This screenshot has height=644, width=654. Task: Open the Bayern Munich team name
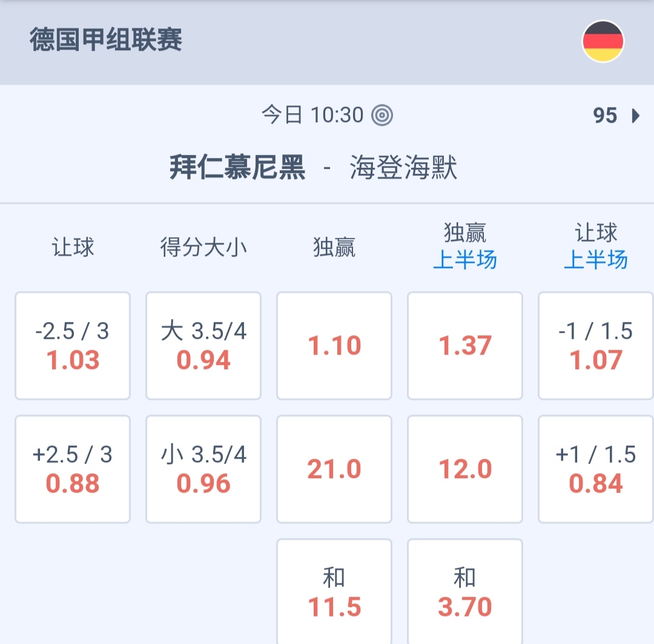pos(237,168)
